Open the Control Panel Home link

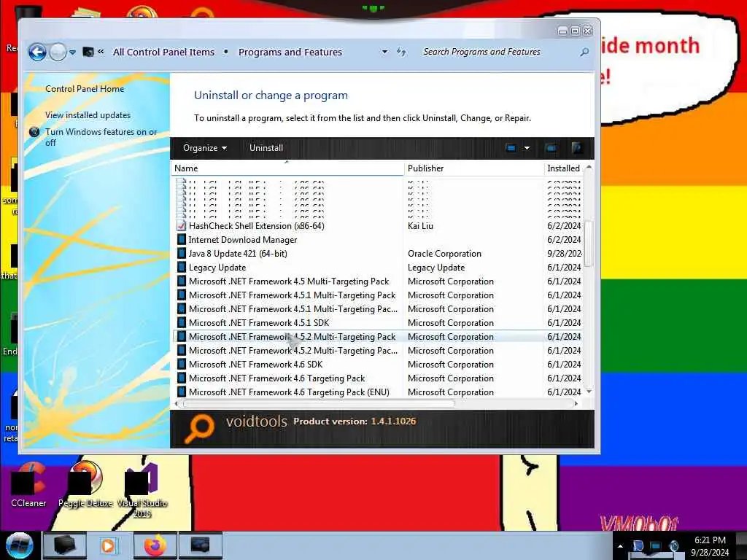85,88
